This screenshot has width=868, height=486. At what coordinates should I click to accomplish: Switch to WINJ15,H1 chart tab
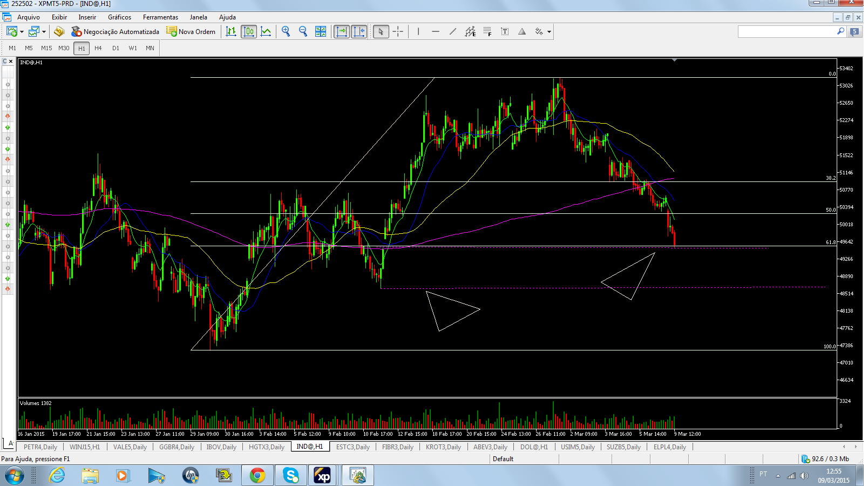pyautogui.click(x=85, y=447)
